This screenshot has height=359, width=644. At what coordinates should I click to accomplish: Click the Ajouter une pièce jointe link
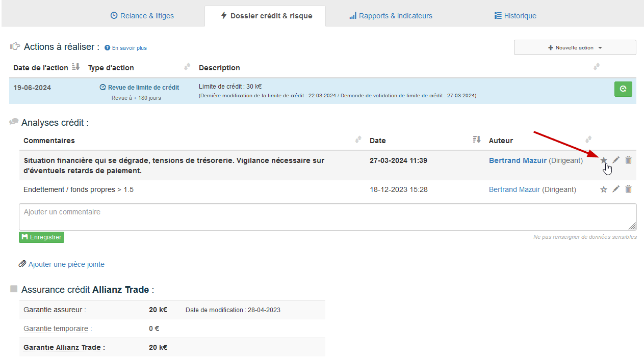(66, 264)
